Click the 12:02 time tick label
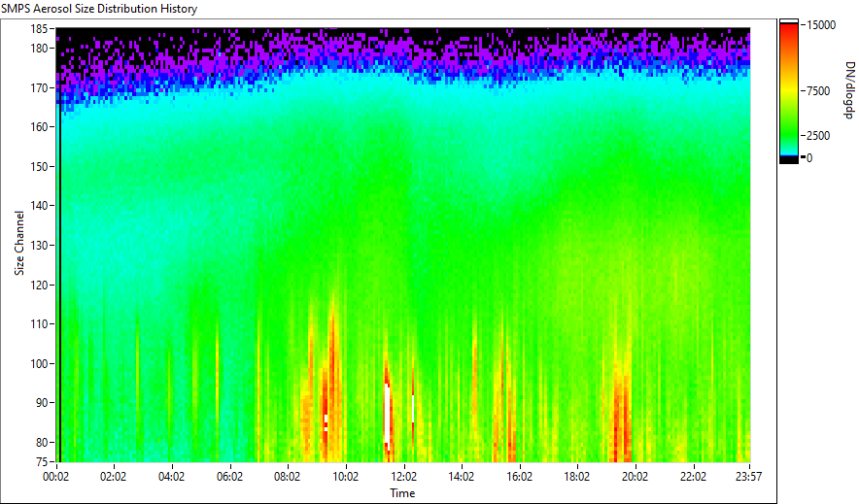This screenshot has height=504, width=859. 403,477
